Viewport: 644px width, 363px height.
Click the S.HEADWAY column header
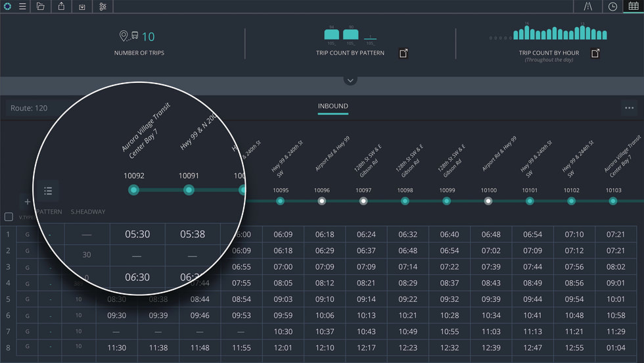click(88, 212)
